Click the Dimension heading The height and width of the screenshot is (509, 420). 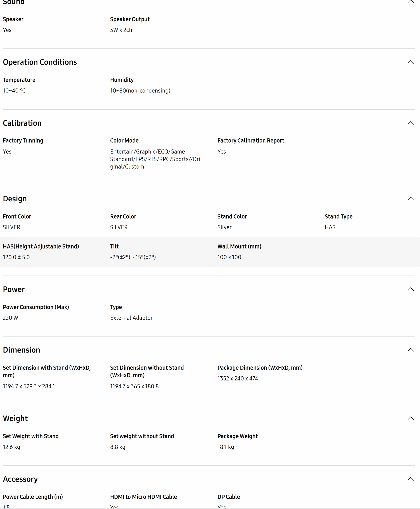pos(21,350)
